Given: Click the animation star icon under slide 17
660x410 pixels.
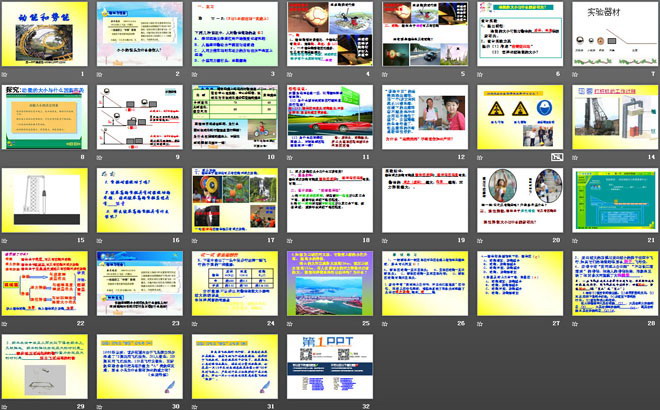Looking at the screenshot, I should point(195,241).
